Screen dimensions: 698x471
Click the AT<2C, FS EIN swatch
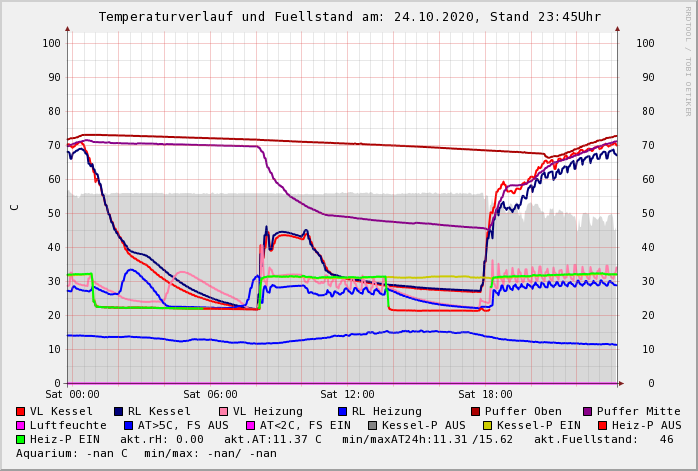tap(250, 426)
